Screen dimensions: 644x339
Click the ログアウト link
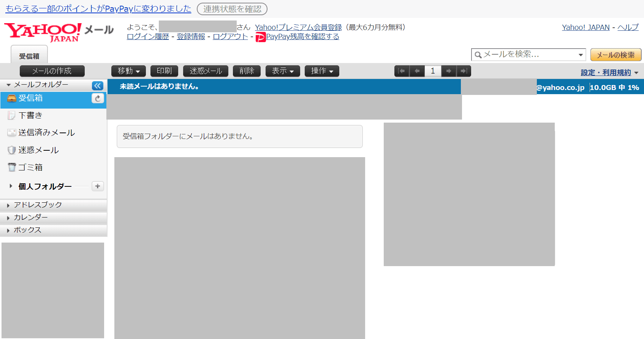(x=230, y=36)
